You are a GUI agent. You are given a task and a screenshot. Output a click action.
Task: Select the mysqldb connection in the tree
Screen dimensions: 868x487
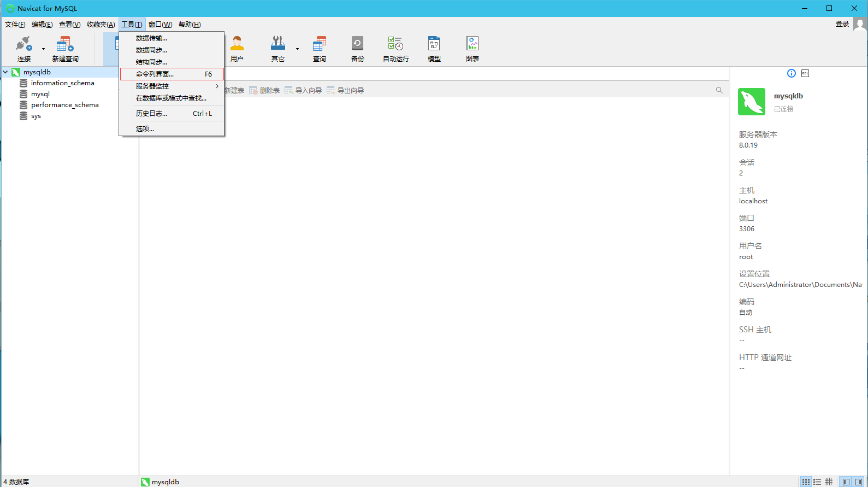coord(37,72)
